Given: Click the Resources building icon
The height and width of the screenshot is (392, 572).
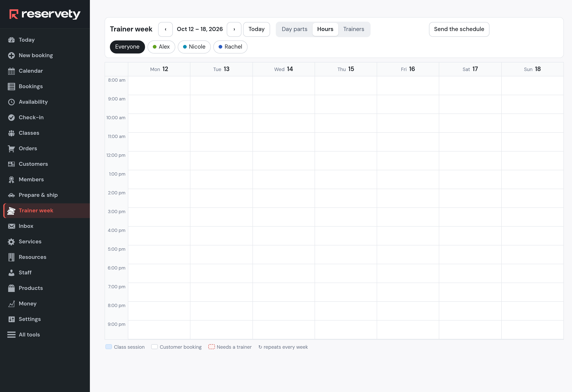Looking at the screenshot, I should click(11, 257).
